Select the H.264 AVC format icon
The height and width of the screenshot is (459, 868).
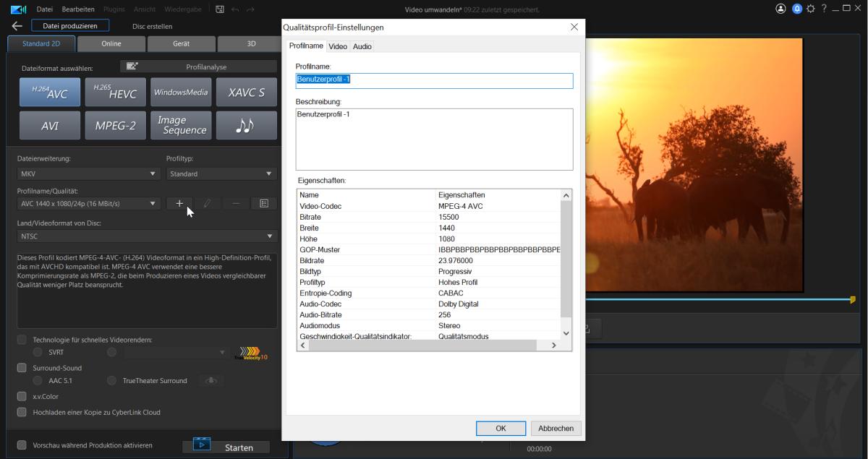[49, 93]
